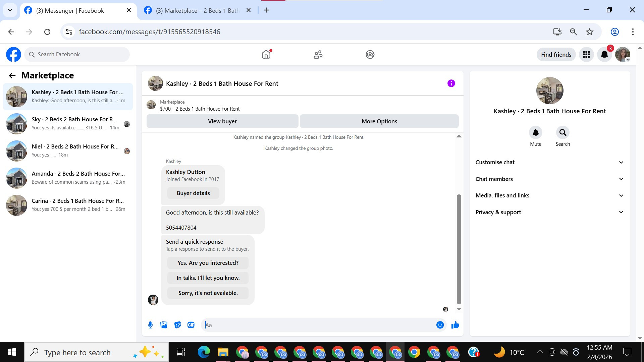Mute this conversation

pyautogui.click(x=535, y=133)
